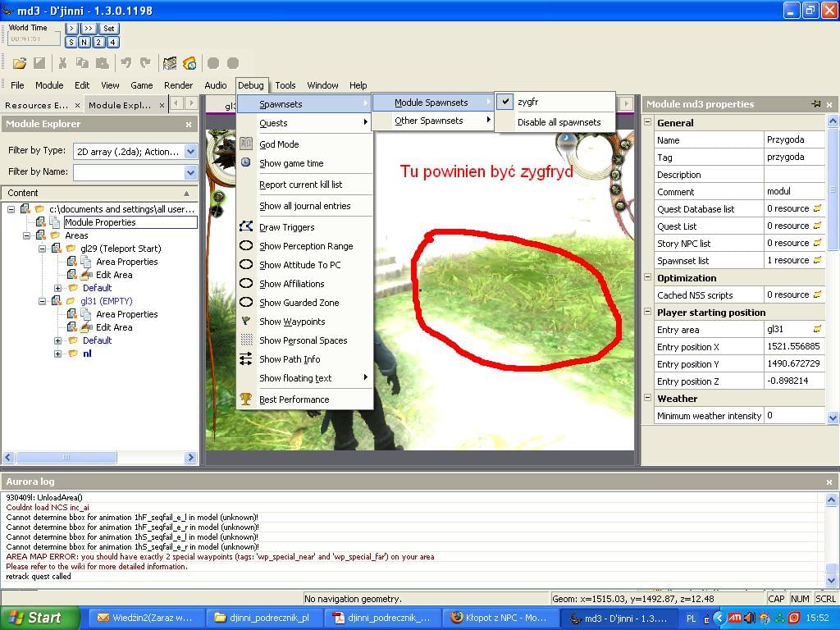This screenshot has height=630, width=840.
Task: Click the Show Waypoints flag icon
Action: tap(245, 322)
